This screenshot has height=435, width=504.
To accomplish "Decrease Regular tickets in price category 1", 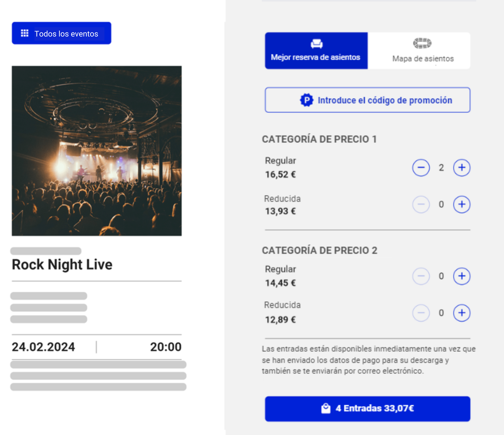I will tap(421, 168).
